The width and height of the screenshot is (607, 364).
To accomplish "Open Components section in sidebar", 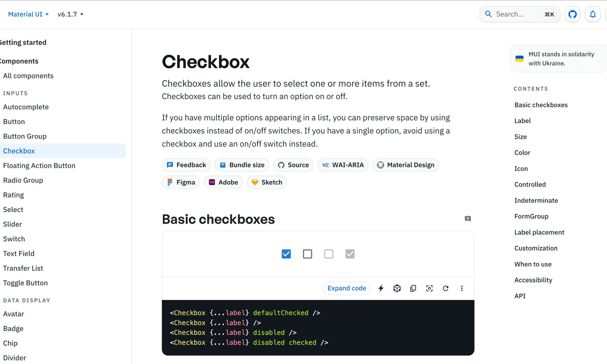I will click(x=19, y=61).
